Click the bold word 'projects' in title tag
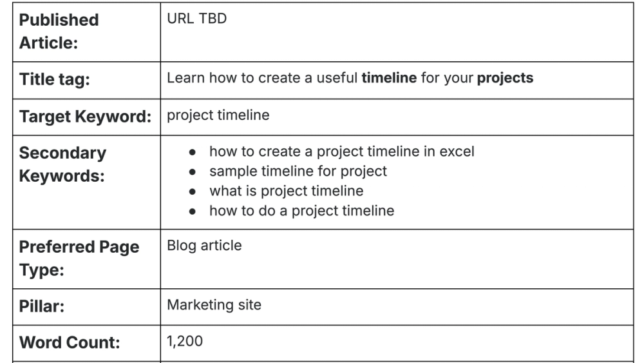Image resolution: width=644 pixels, height=363 pixels. click(505, 78)
